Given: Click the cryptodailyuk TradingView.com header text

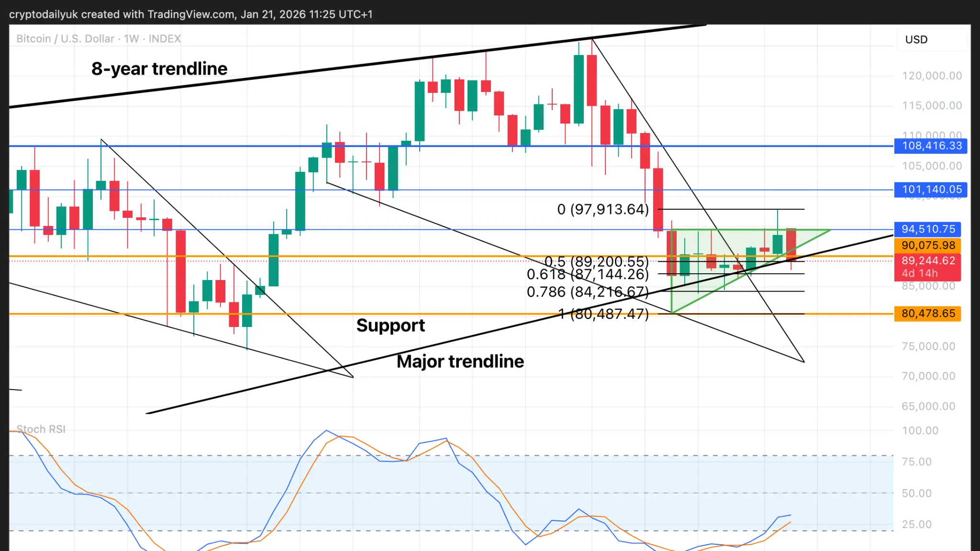Looking at the screenshot, I should coord(190,14).
